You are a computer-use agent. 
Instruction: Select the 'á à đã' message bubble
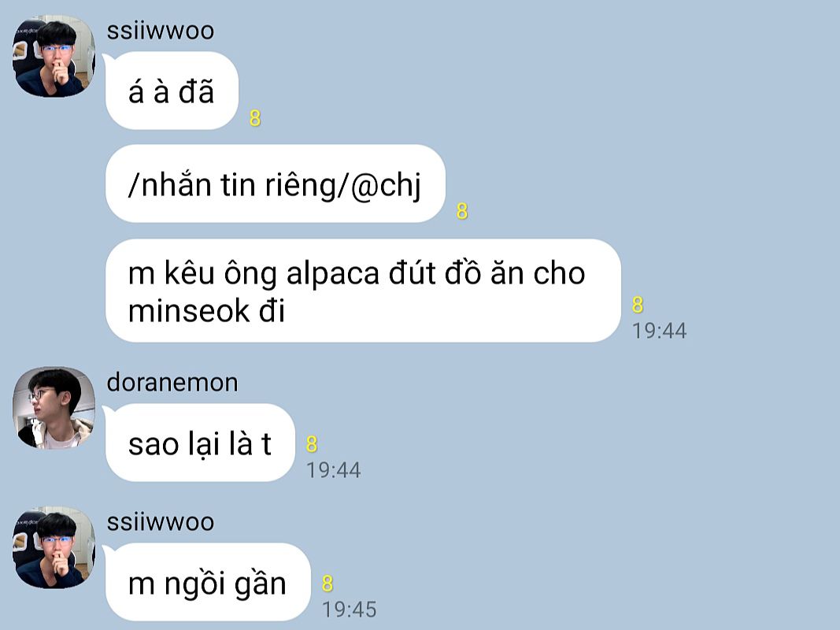tap(172, 91)
